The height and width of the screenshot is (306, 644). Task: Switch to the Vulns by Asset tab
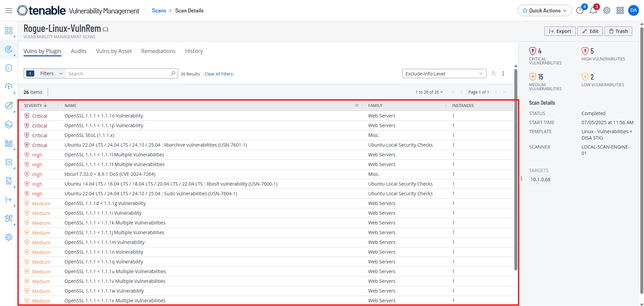pyautogui.click(x=114, y=51)
